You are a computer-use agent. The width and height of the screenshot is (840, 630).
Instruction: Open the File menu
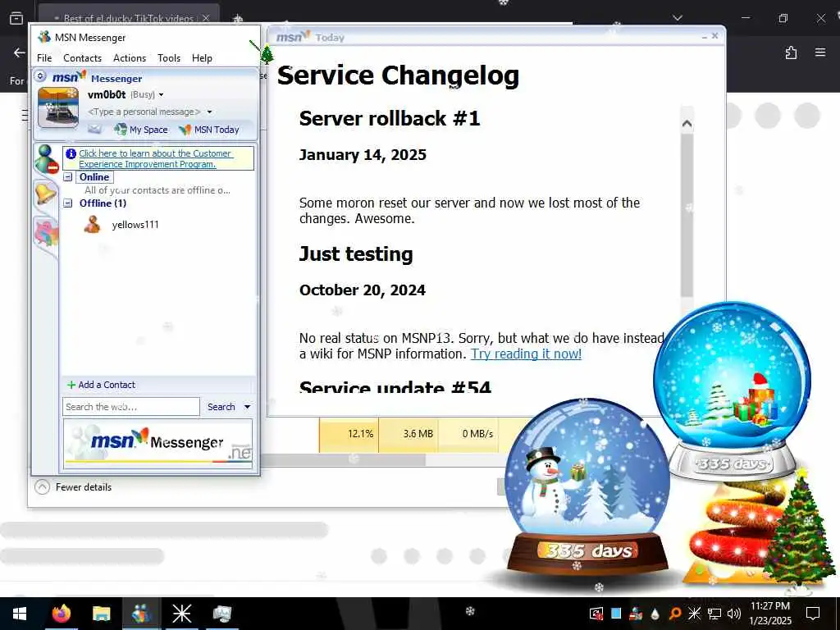coord(44,58)
